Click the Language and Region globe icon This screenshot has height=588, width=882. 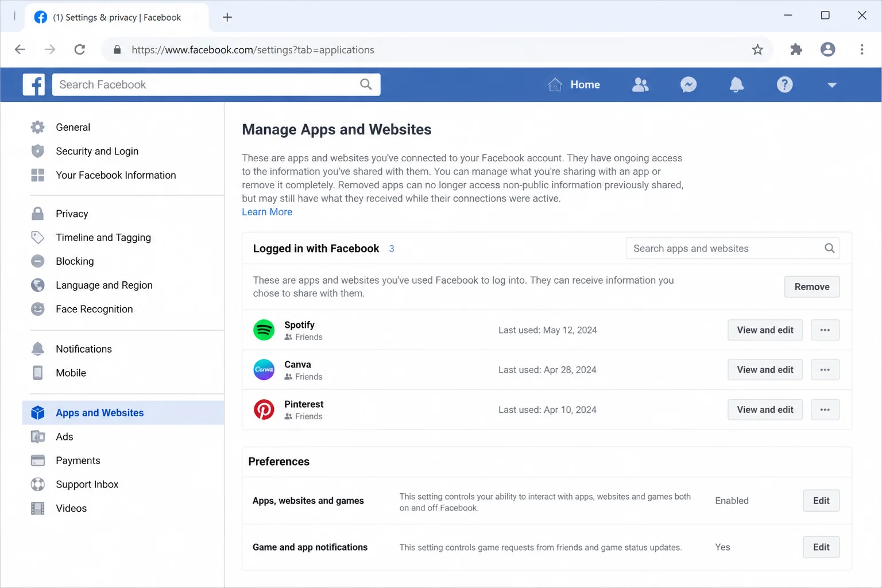[38, 285]
